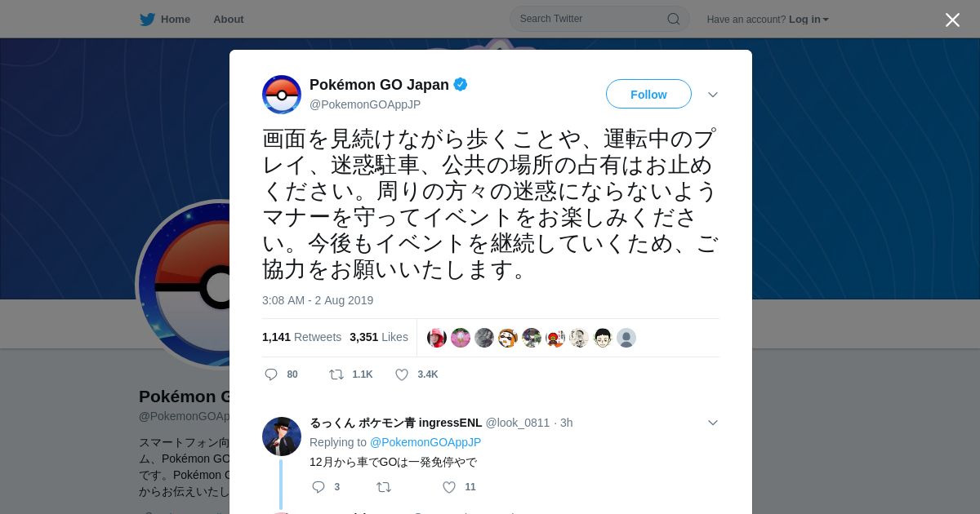Open look_0811 user avatar

(282, 436)
